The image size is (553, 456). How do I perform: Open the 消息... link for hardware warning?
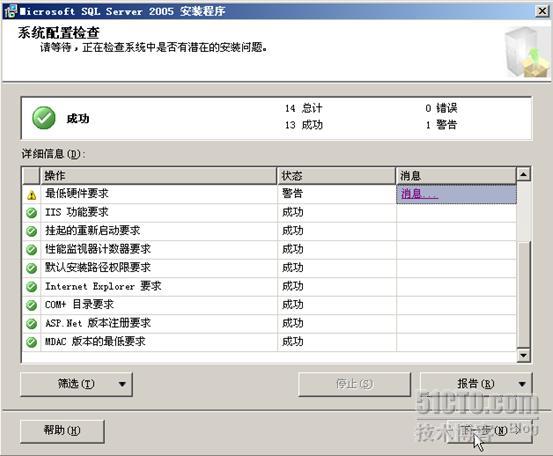click(x=419, y=194)
